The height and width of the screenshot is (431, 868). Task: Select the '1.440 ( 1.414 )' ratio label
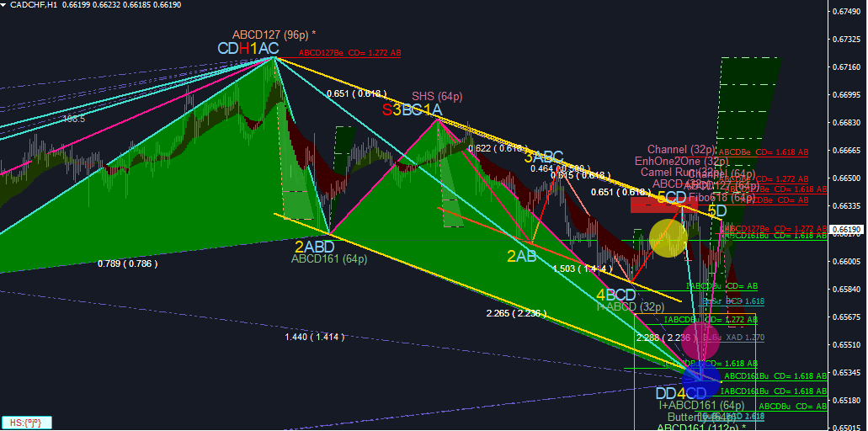(314, 337)
